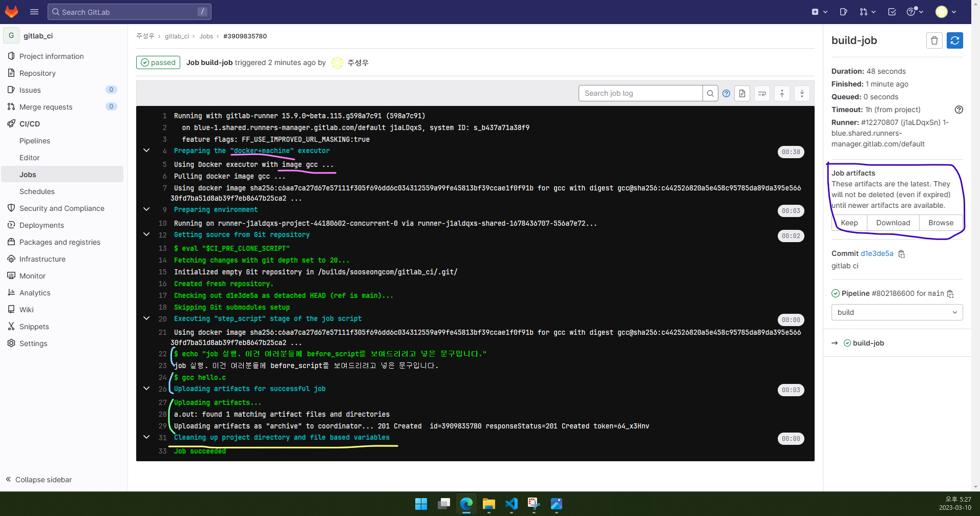
Task: Click gitlab_ci breadcrumb link
Action: pyautogui.click(x=177, y=36)
